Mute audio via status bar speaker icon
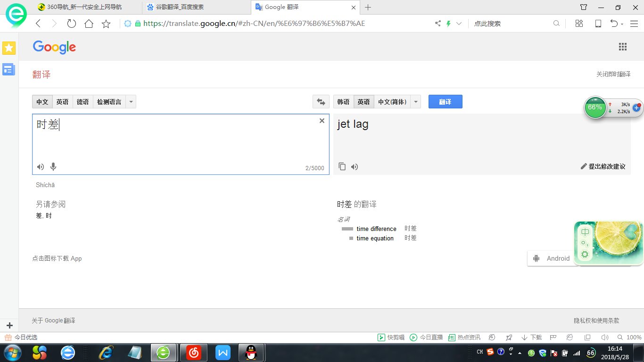 pyautogui.click(x=605, y=337)
